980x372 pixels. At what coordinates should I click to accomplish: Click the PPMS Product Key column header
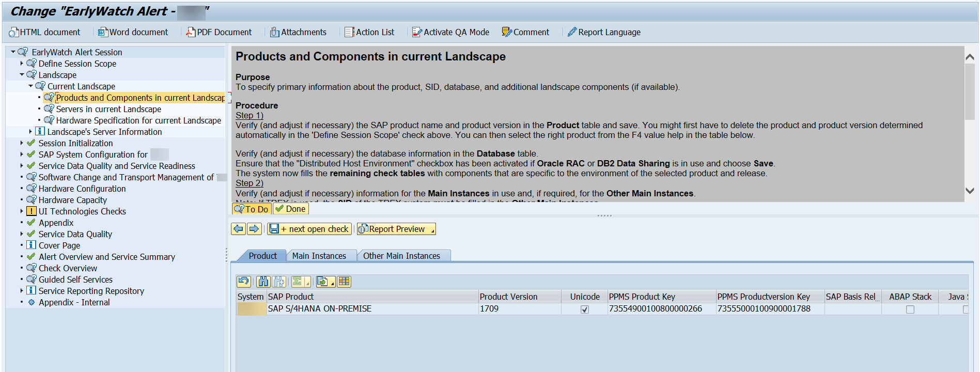click(662, 297)
